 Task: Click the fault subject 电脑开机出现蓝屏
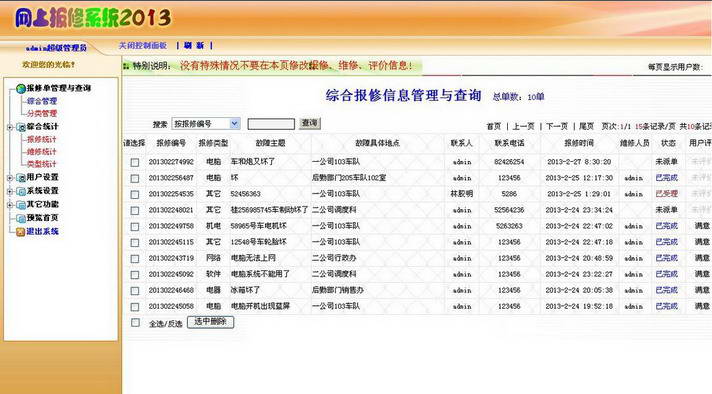(260, 306)
